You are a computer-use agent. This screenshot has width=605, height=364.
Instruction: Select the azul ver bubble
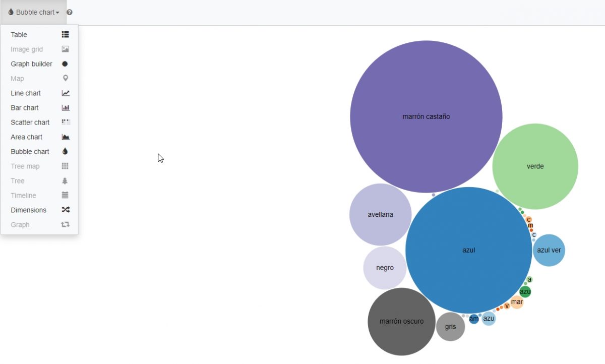point(549,250)
